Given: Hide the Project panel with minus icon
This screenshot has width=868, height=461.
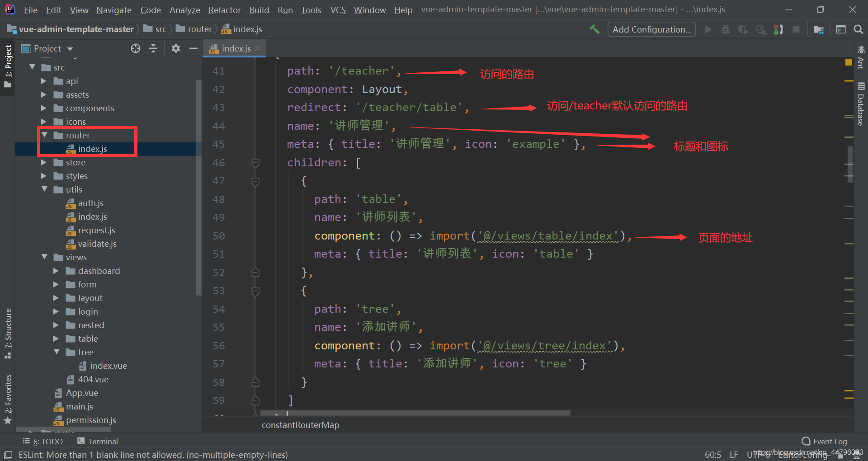Looking at the screenshot, I should pos(193,48).
